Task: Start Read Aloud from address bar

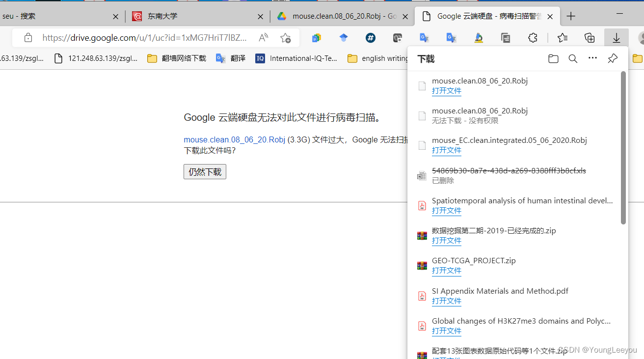Action: pos(264,38)
